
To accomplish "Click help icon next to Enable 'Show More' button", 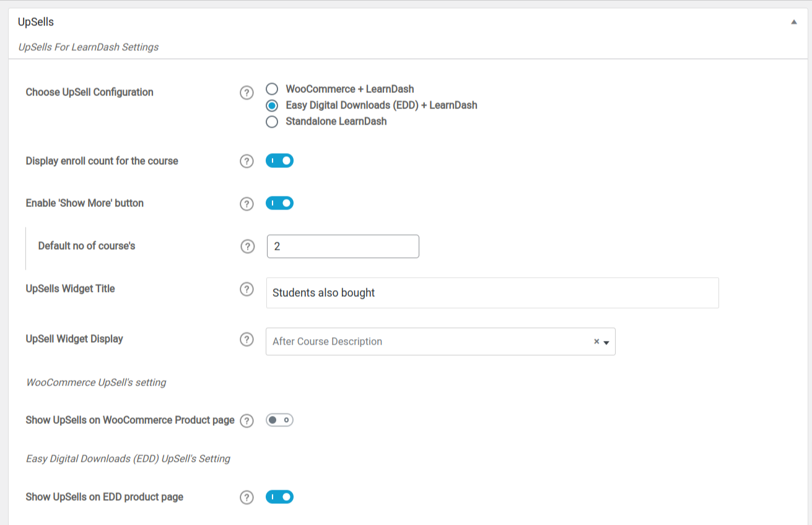I will tap(247, 204).
